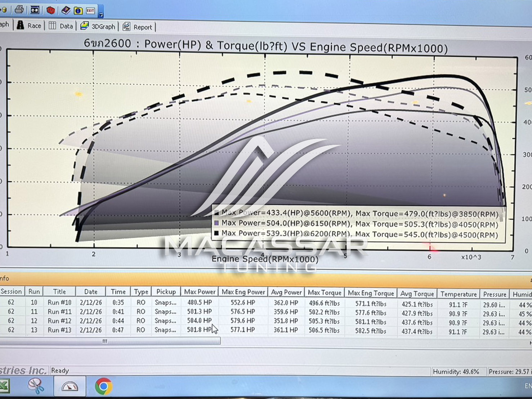Click the Print icon in the toolbar
This screenshot has height=399, width=532.
[19, 10]
